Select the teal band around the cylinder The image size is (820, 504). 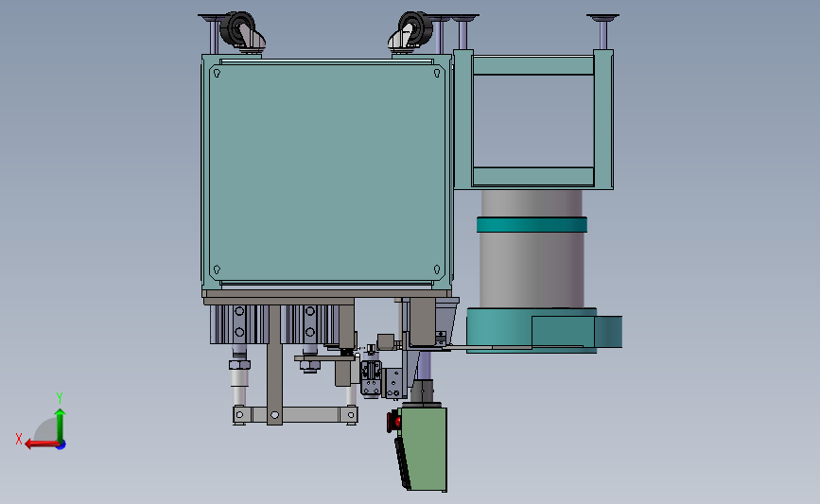(x=532, y=225)
